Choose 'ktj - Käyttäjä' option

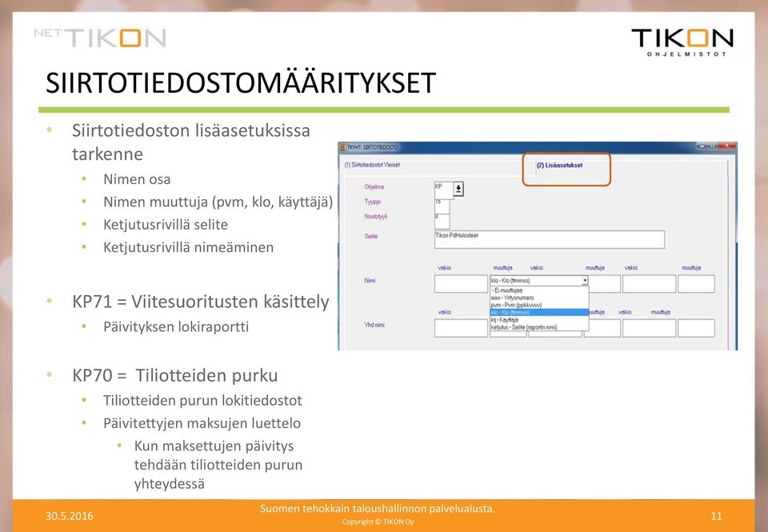coord(538,320)
